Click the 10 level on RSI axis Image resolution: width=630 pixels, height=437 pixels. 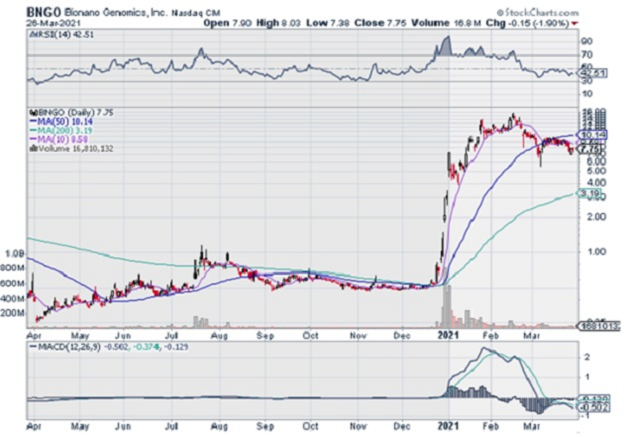(587, 94)
